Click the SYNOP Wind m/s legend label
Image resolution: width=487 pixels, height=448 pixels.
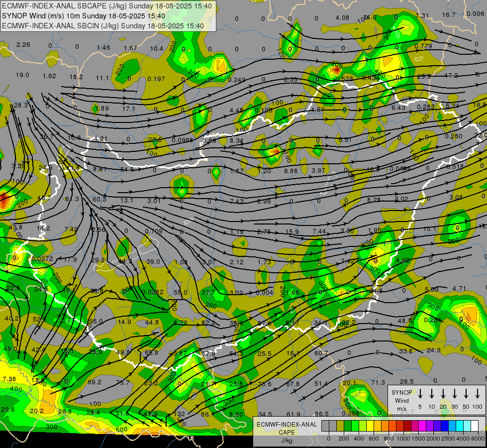point(401,400)
